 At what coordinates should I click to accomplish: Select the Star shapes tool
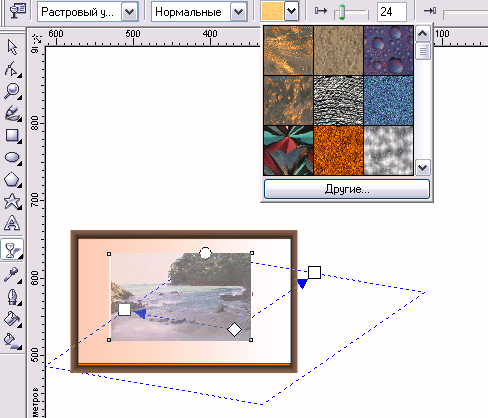[x=12, y=202]
